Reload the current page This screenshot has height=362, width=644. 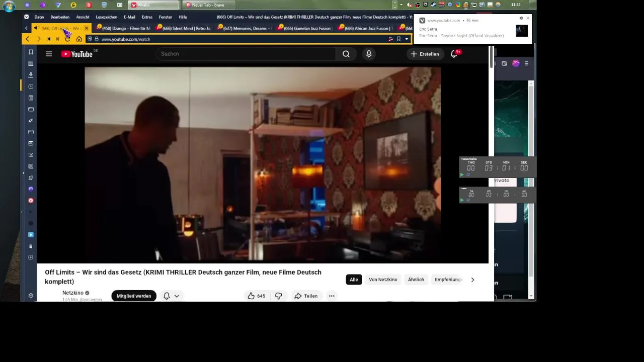tap(68, 39)
